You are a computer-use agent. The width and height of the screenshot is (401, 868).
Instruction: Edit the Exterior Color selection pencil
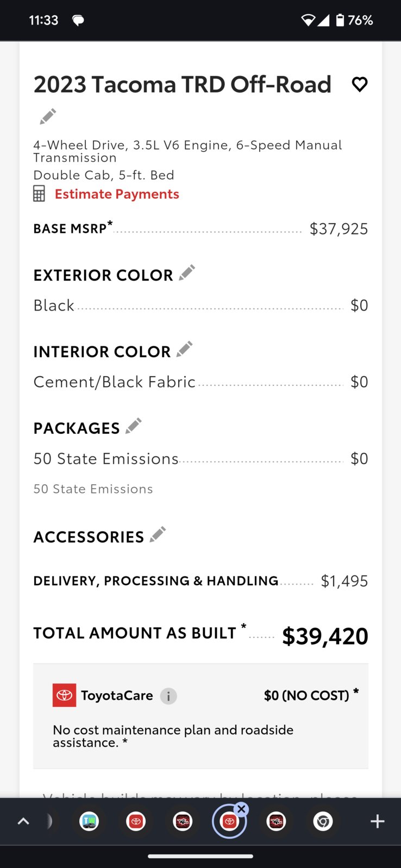[187, 273]
